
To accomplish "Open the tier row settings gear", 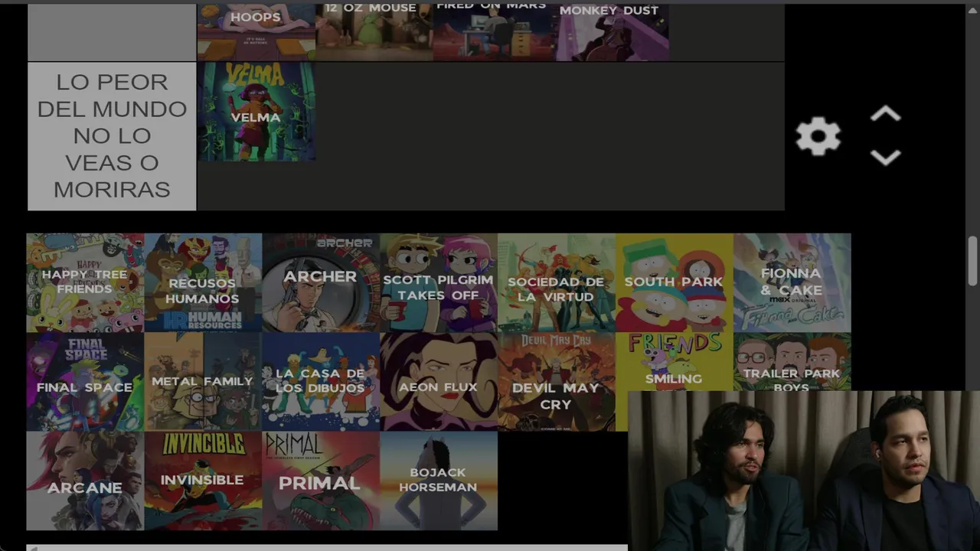I will pos(818,137).
